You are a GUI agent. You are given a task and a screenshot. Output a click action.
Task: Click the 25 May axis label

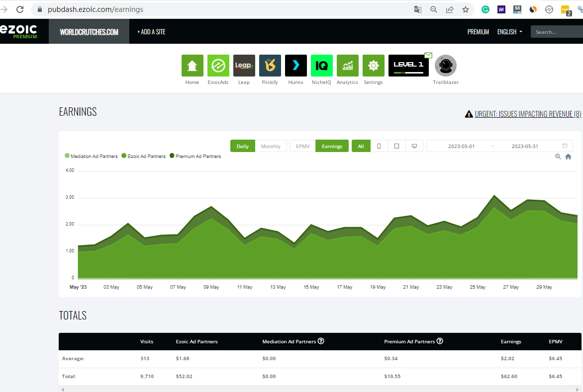[x=478, y=287]
